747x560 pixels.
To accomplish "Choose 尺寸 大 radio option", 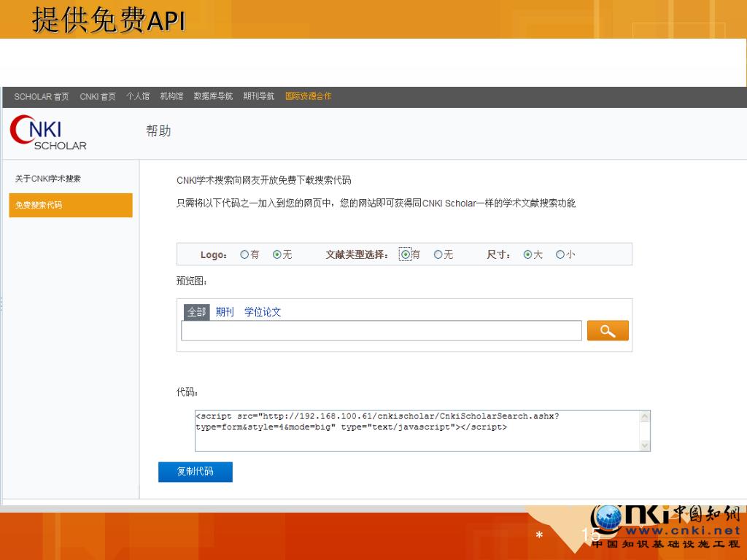I will click(x=527, y=254).
